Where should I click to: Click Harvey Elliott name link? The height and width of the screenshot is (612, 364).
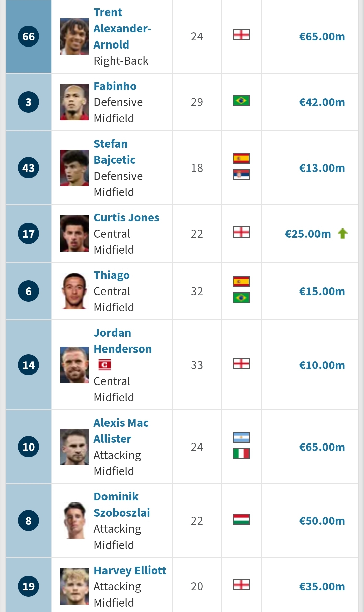(130, 570)
